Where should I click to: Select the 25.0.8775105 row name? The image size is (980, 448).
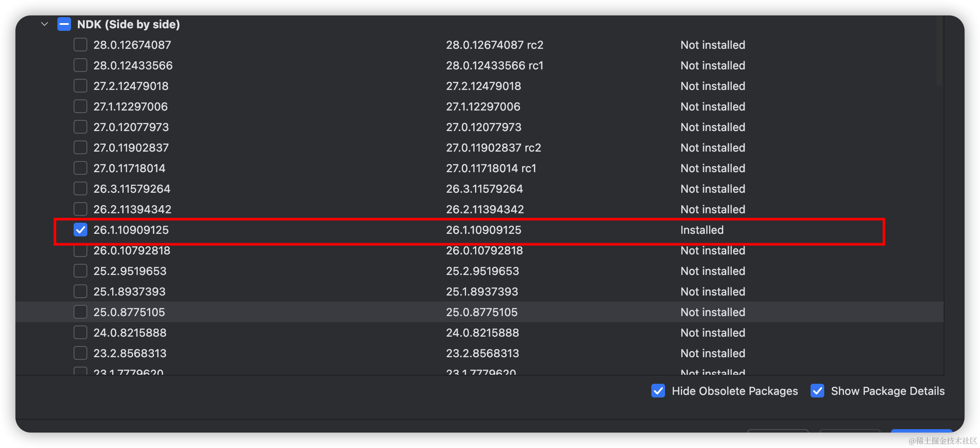point(129,312)
